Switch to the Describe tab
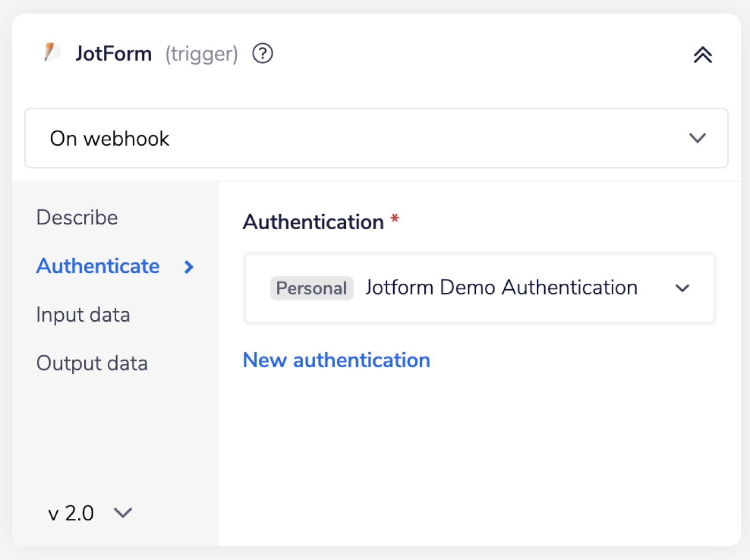The height and width of the screenshot is (560, 750). point(77,217)
